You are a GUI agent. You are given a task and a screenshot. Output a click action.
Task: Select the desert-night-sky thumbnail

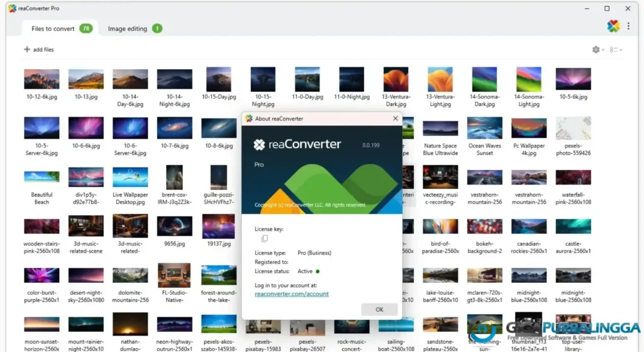click(86, 275)
